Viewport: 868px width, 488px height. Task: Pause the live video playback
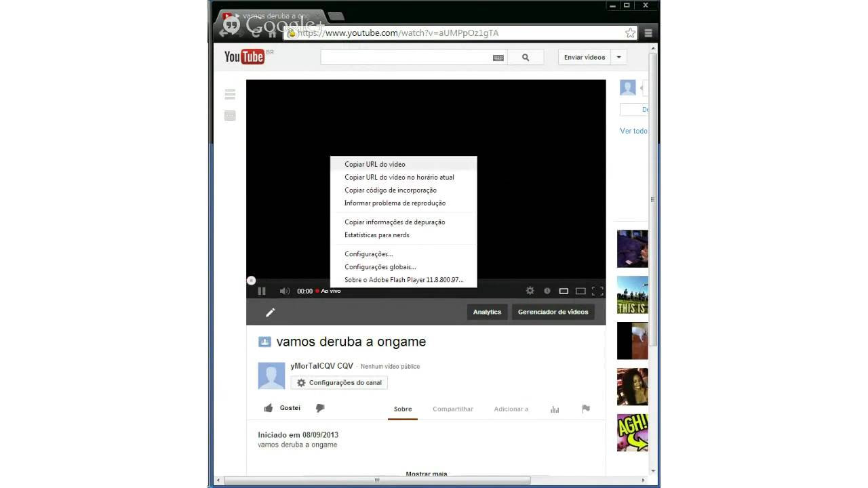pos(262,291)
